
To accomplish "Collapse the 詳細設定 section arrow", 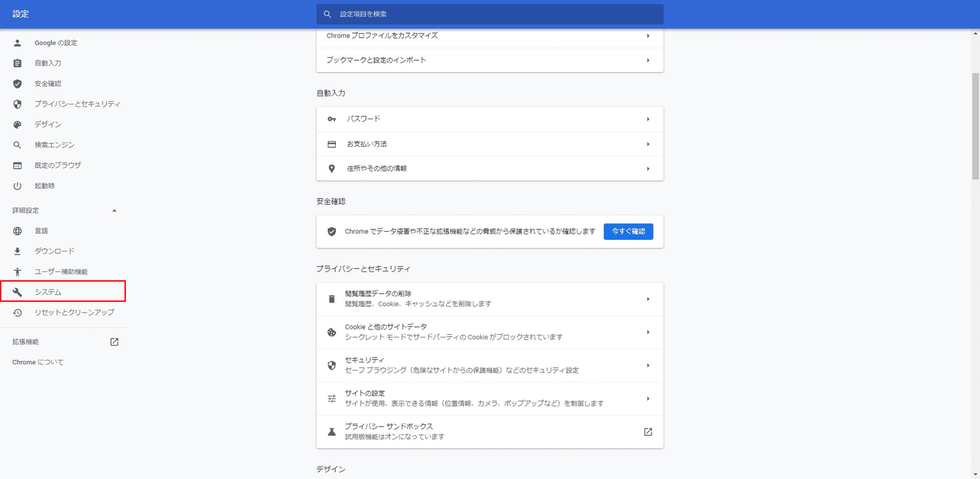I will coord(114,211).
